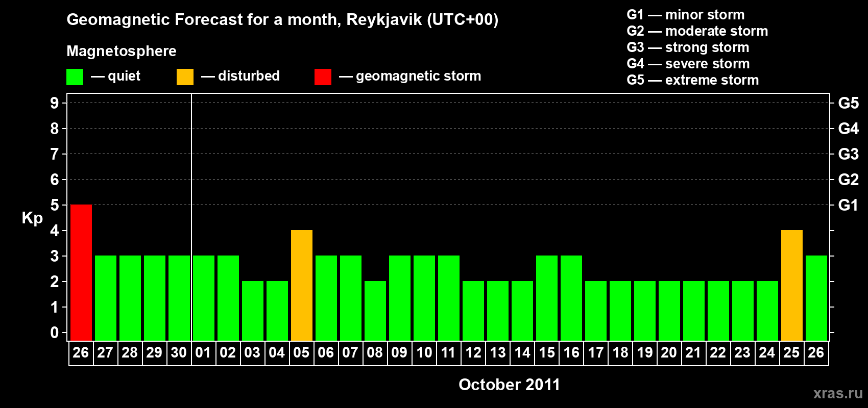Click the date label 06
The width and height of the screenshot is (868, 408).
pyautogui.click(x=326, y=352)
